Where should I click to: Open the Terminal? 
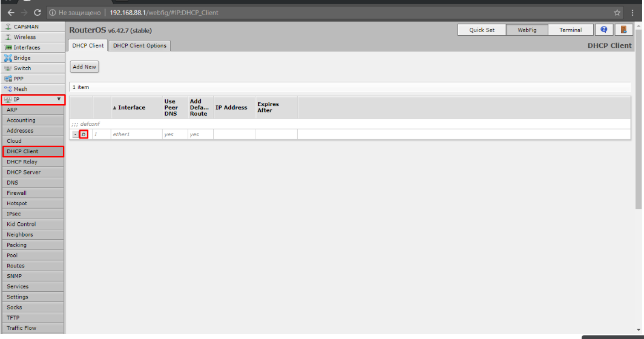tap(571, 30)
